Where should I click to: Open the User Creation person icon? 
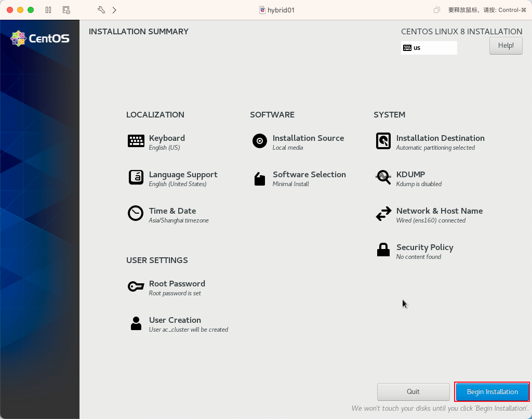[x=136, y=323]
